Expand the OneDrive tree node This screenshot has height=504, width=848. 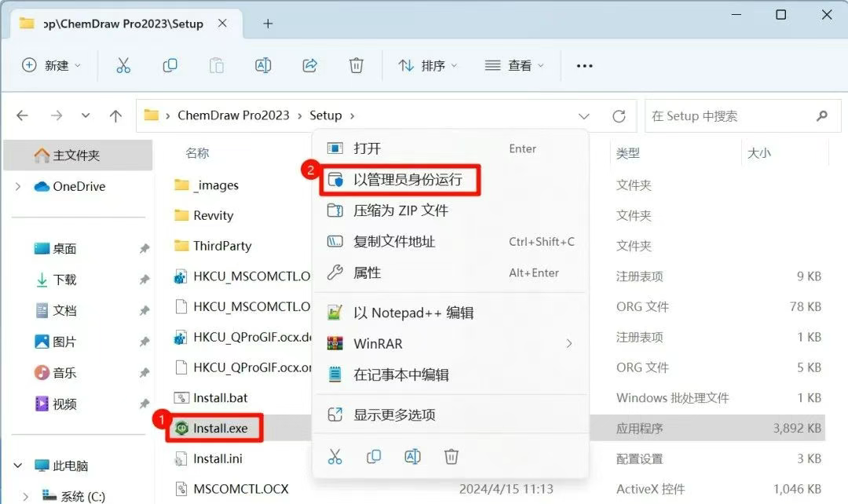pos(18,187)
